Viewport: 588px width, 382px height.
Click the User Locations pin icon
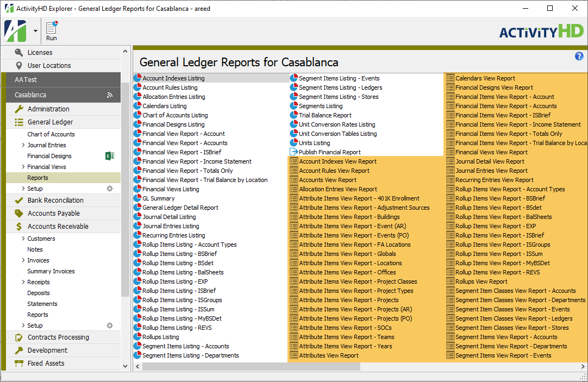point(19,66)
